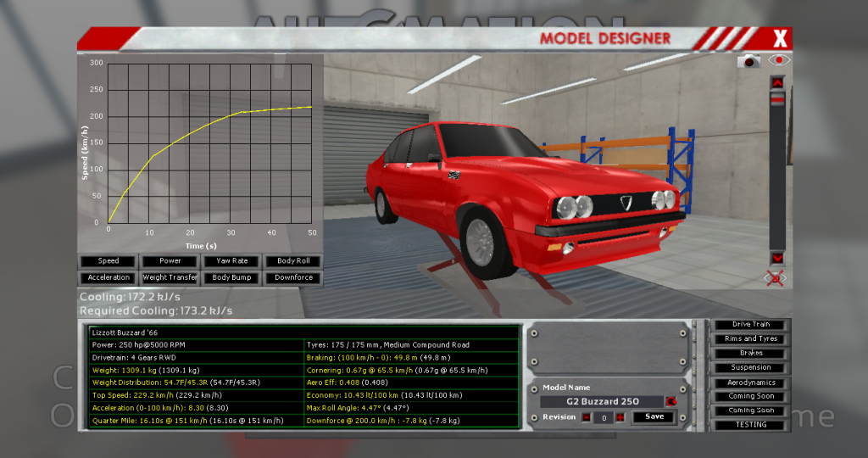
Task: Click the Lizzott Buzzard '66 title
Action: click(125, 332)
